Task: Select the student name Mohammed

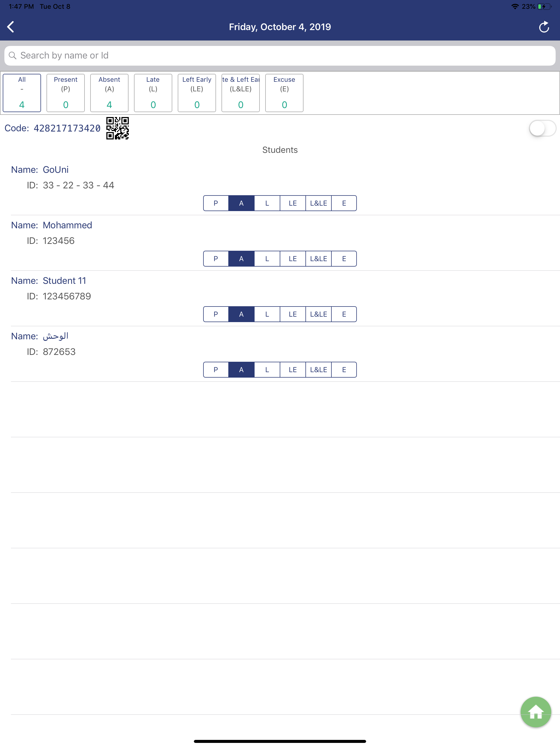Action: coord(68,225)
